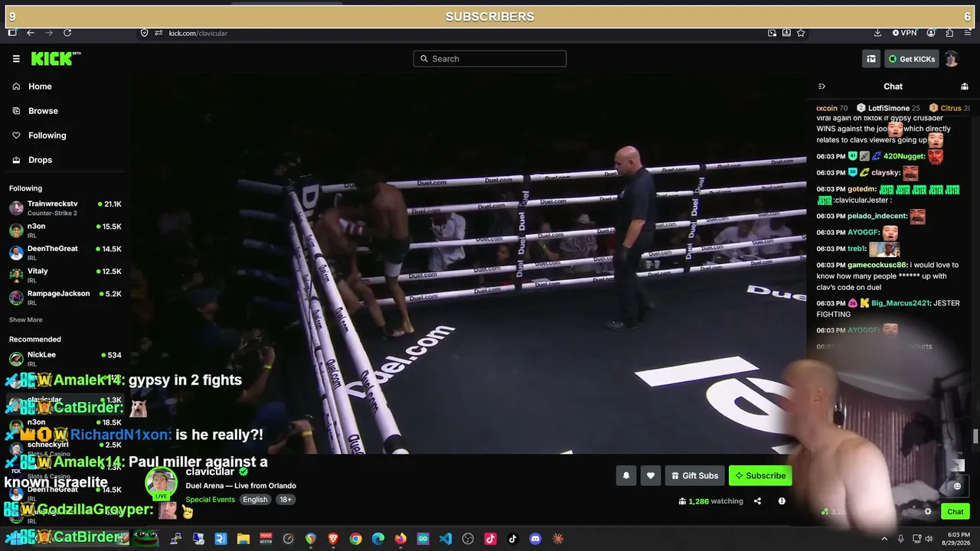Open NickLee channel in Recommended list
The image size is (980, 551).
pos(65,358)
